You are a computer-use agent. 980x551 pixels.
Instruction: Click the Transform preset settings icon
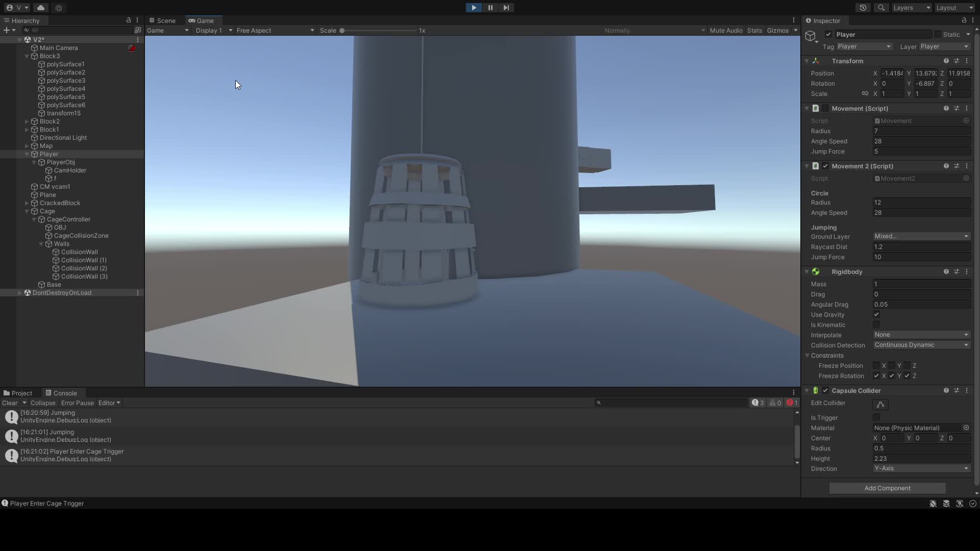[x=957, y=61]
